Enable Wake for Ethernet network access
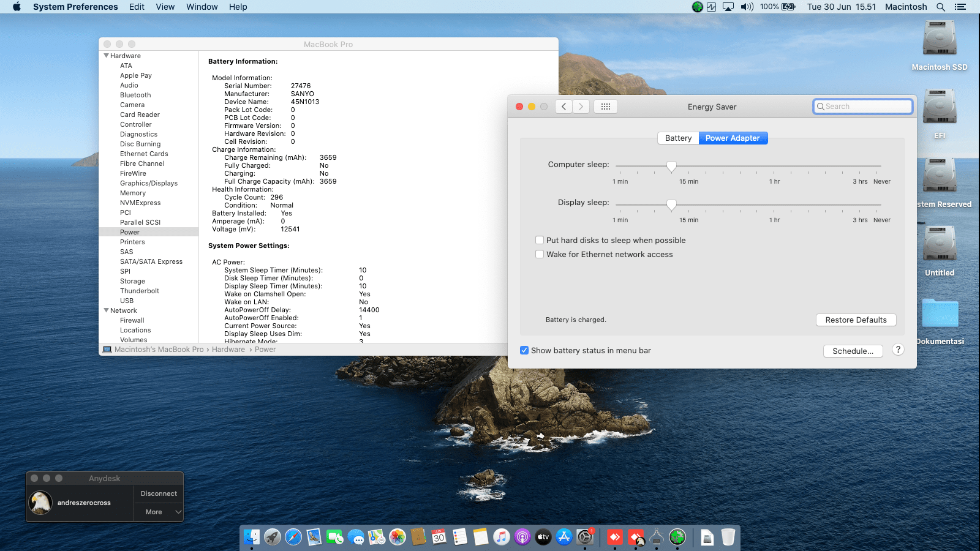980x551 pixels. pyautogui.click(x=540, y=254)
